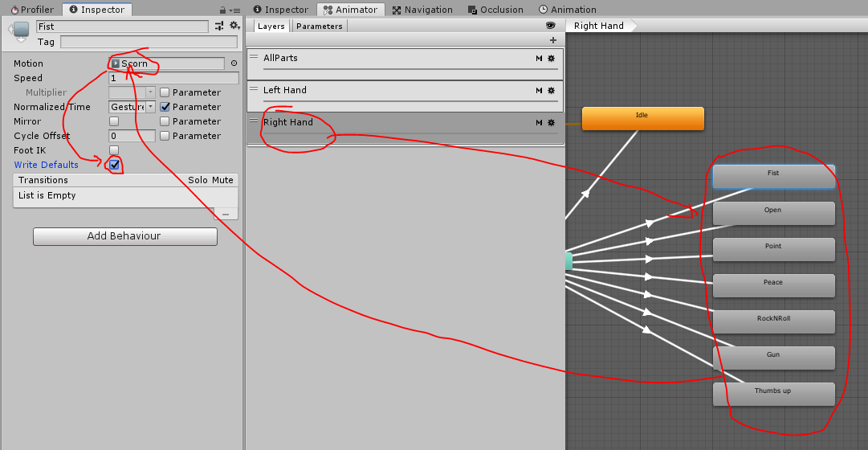Screen dimensions: 868x450
Task: Select the Idle state node
Action: point(642,119)
